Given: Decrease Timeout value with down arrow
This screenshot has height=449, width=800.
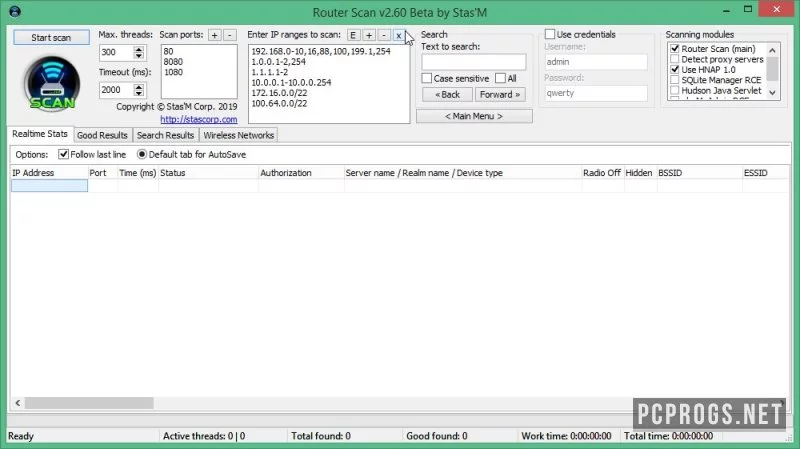Looking at the screenshot, I should pos(139,93).
